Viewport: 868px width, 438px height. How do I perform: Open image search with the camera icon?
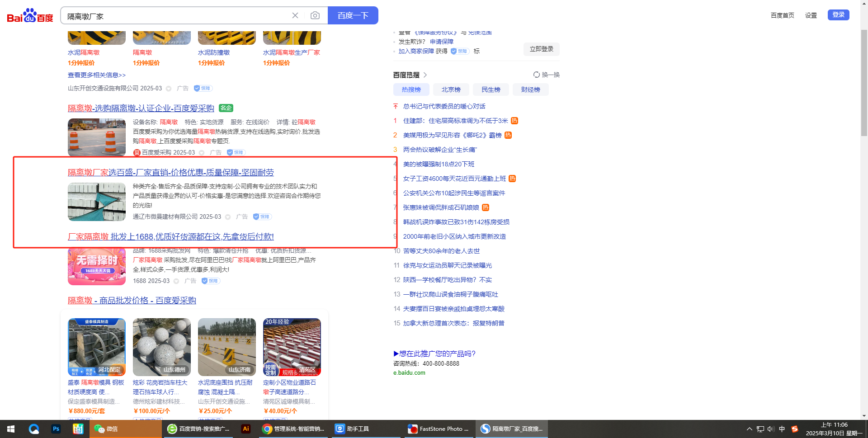coord(315,15)
